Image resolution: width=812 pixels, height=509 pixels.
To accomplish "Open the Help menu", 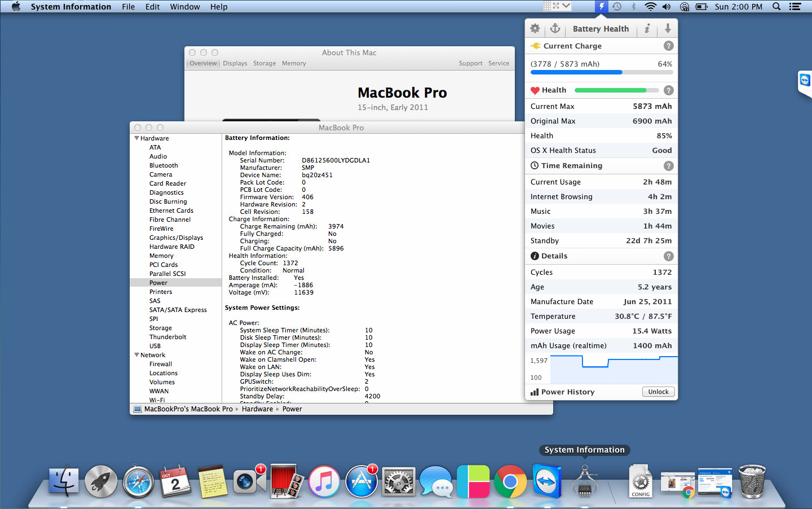I will pos(219,7).
